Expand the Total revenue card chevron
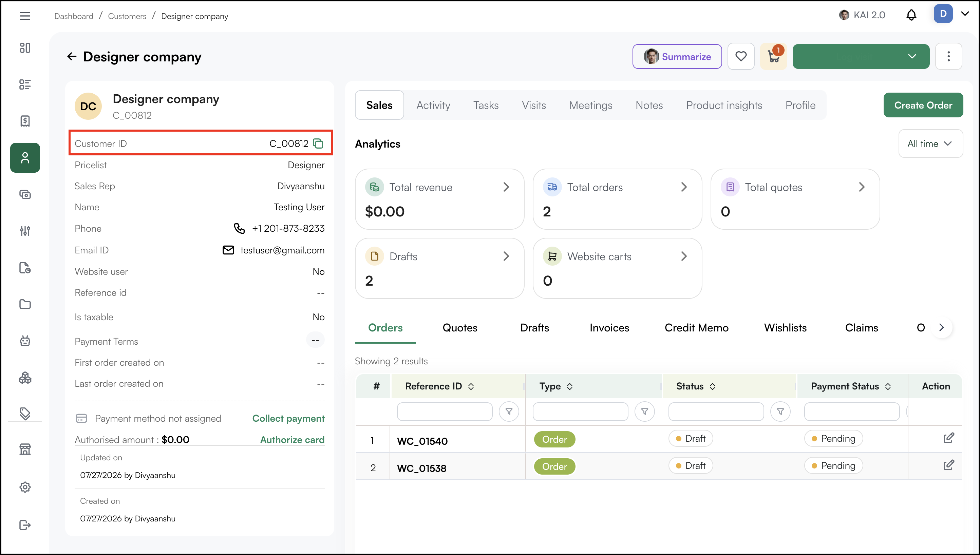 [x=506, y=187]
